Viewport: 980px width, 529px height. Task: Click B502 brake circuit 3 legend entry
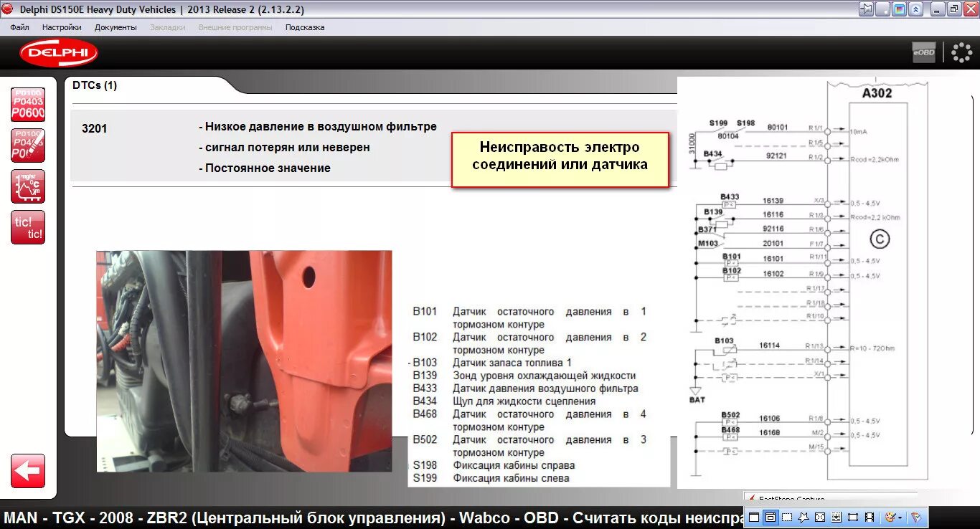coord(529,446)
